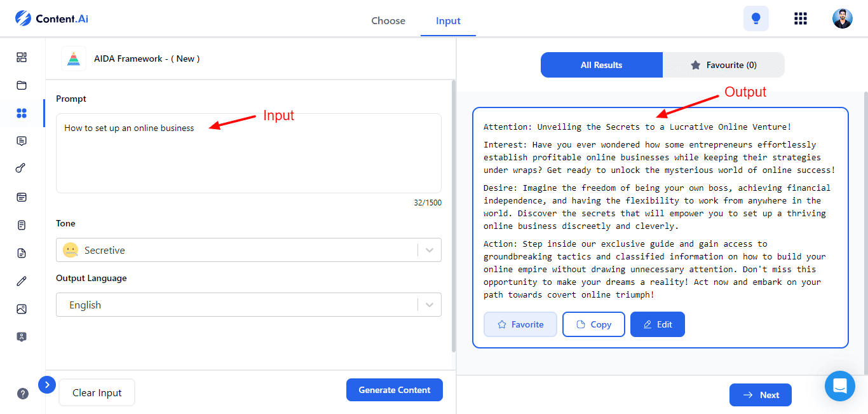This screenshot has height=414, width=868.
Task: Open the user profile avatar
Action: 842,18
